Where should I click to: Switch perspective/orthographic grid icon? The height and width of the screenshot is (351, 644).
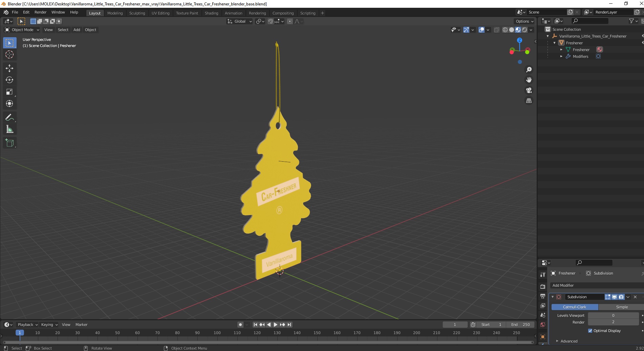[529, 101]
